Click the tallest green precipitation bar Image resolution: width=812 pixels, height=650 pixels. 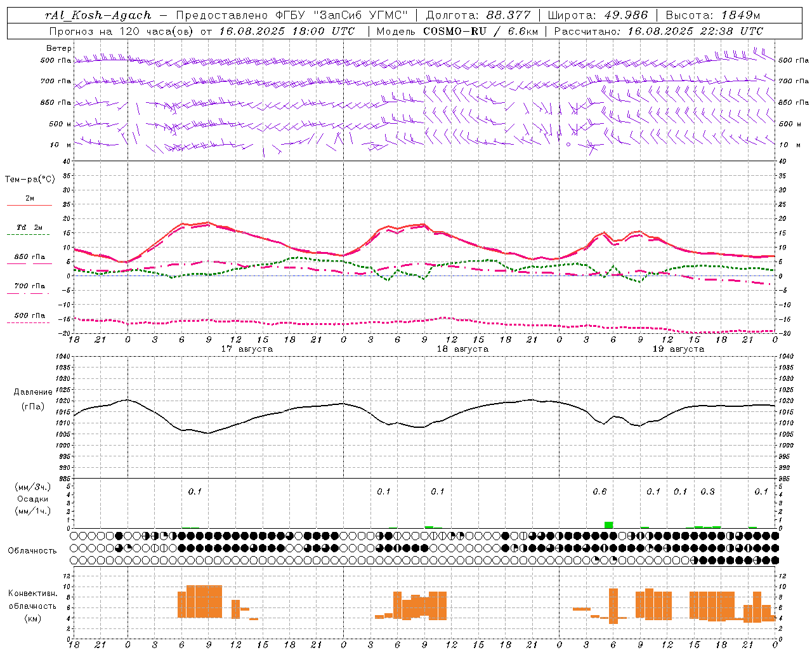[x=609, y=525]
